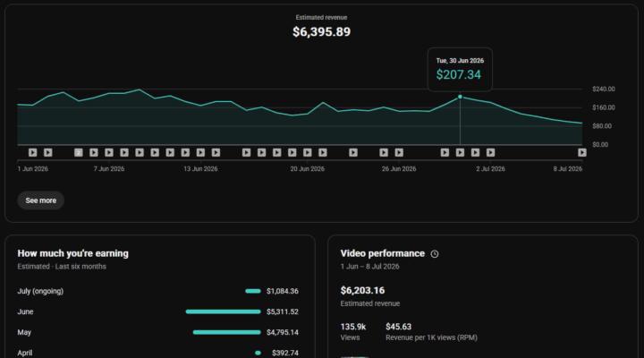The image size is (644, 358).
Task: Click the $5,311.52 June amount
Action: 283,311
